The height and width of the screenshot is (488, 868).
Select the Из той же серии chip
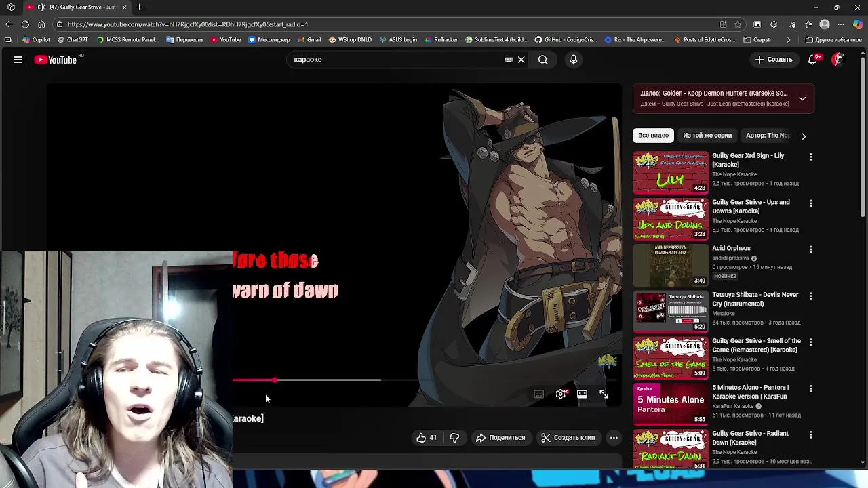tap(707, 136)
